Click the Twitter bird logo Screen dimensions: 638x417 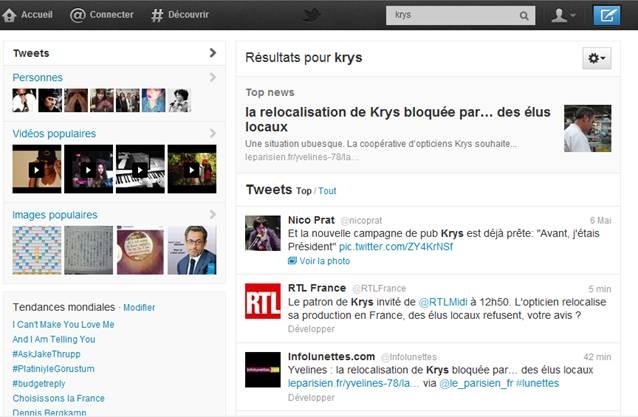pos(312,15)
